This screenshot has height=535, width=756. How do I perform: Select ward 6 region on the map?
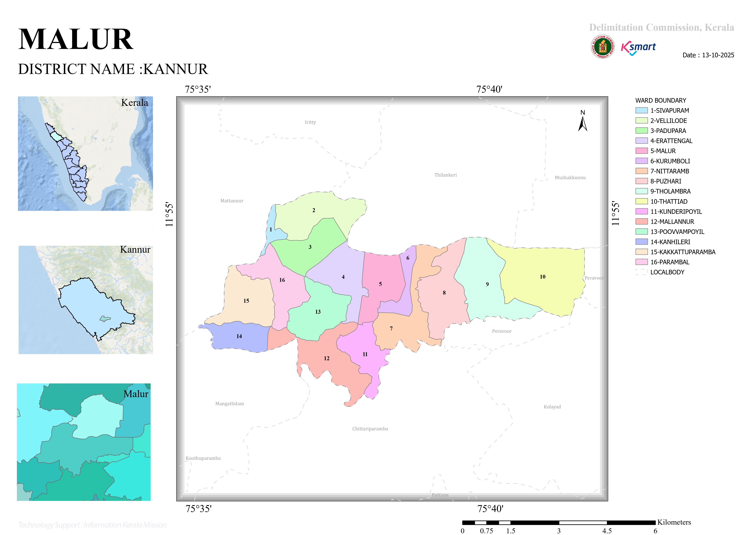tap(408, 258)
